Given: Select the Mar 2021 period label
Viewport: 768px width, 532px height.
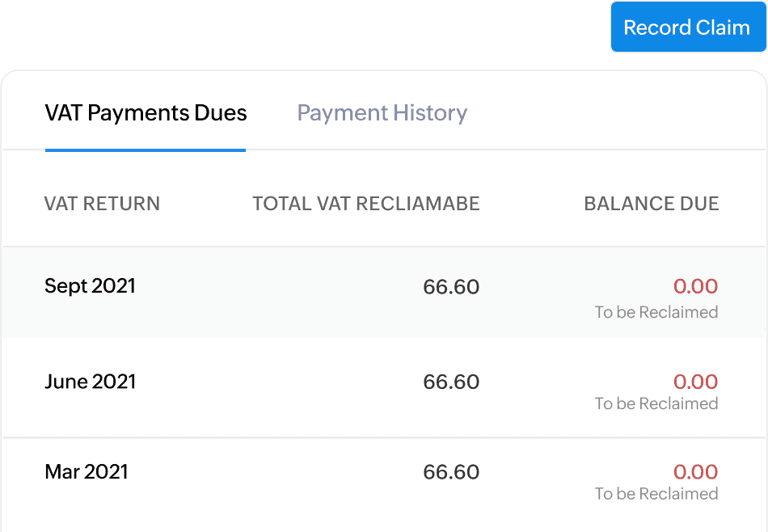Looking at the screenshot, I should pyautogui.click(x=87, y=472).
